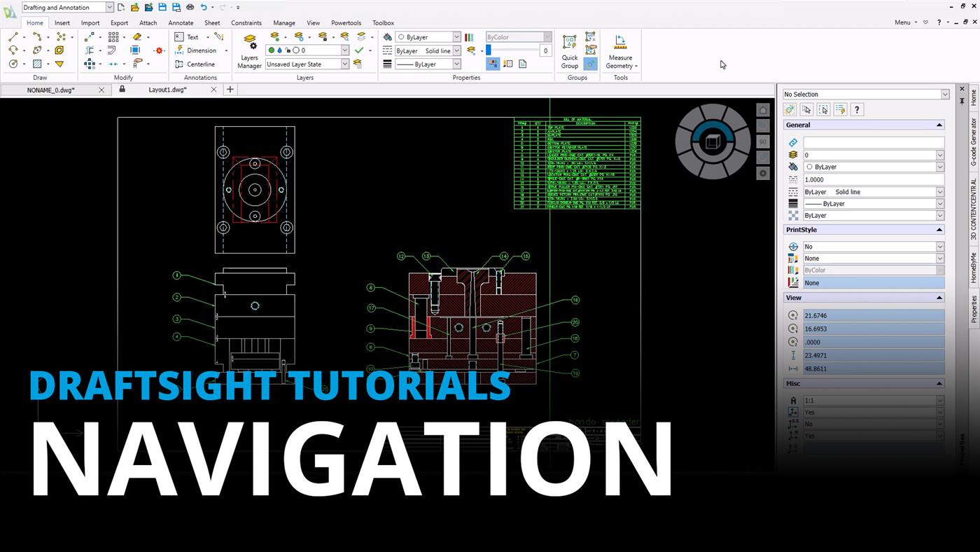
Task: Select the Line tool in Draw panel
Action: pos(12,37)
